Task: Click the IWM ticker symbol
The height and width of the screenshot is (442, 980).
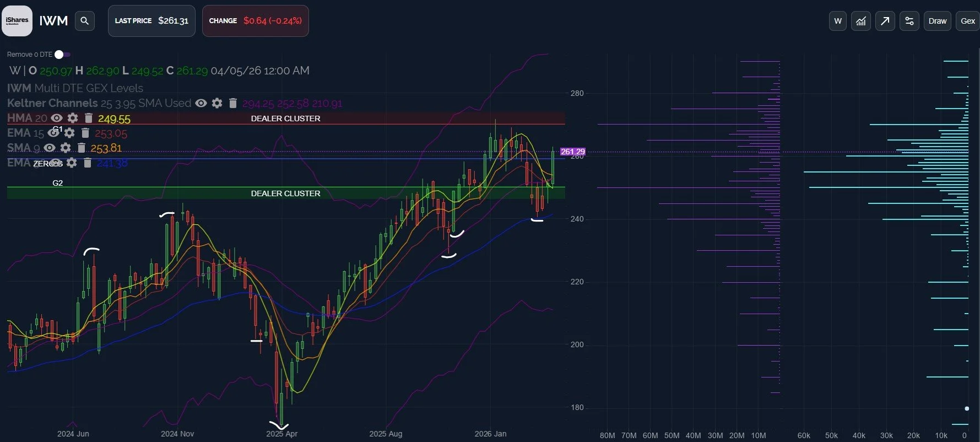Action: [x=53, y=21]
